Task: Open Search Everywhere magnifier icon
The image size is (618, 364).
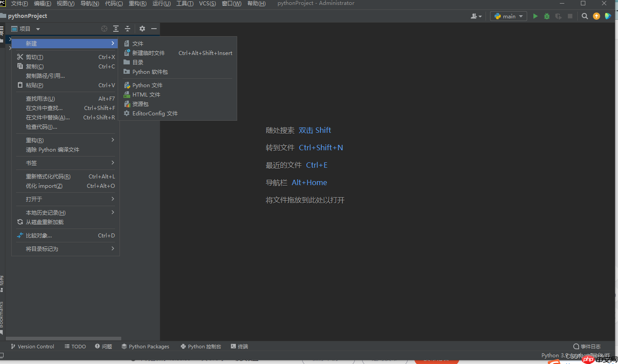Action: [585, 16]
